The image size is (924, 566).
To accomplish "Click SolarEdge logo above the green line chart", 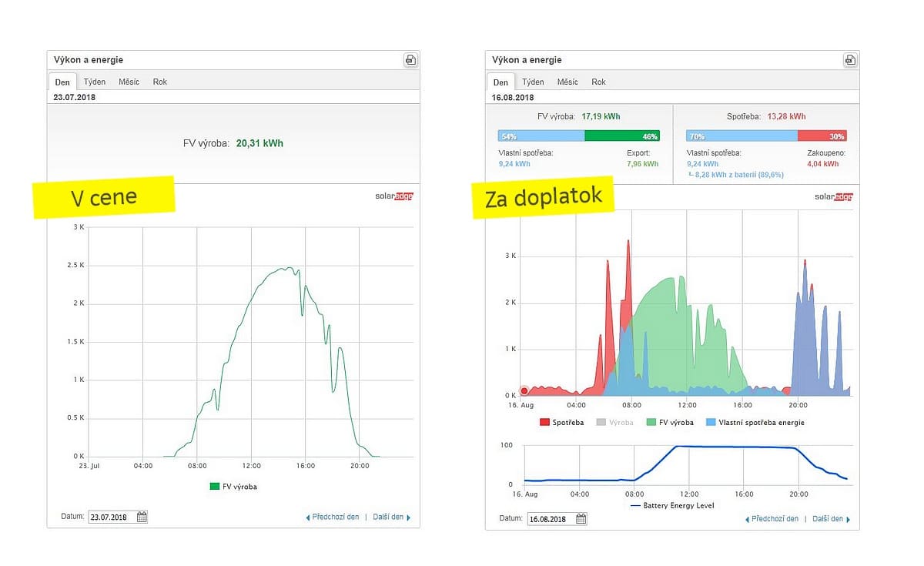I will [x=394, y=196].
